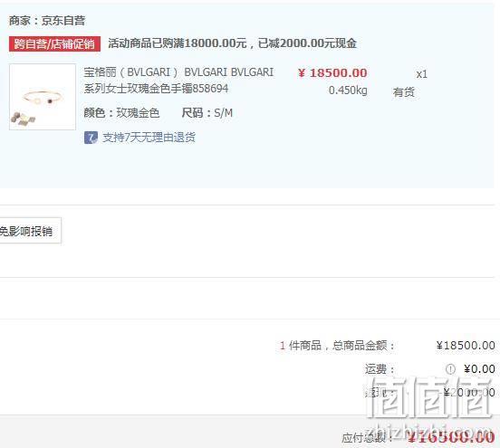Click the 颜色：玫瑰金色 attribute text
The image size is (500, 448).
(x=121, y=113)
